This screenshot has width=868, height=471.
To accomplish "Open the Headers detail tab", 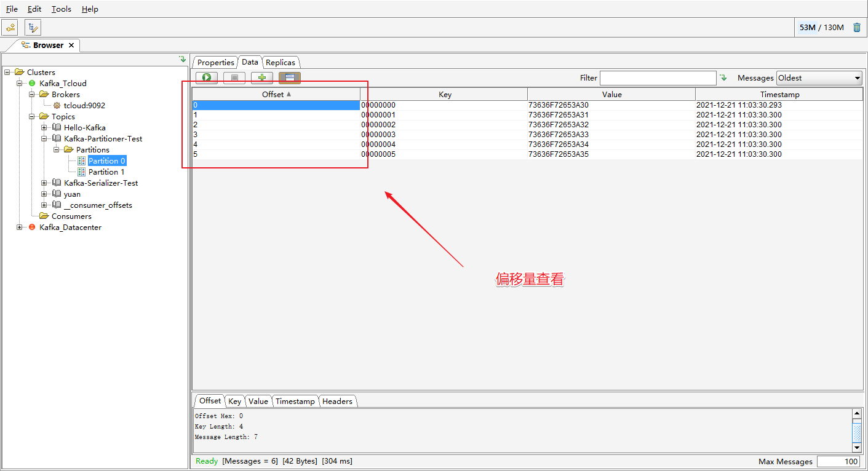I will (x=337, y=401).
